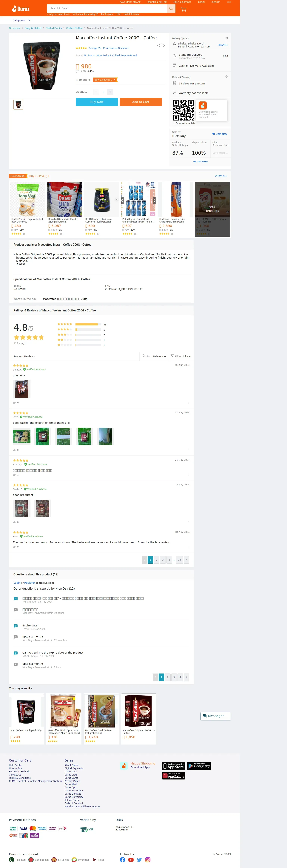The height and width of the screenshot is (868, 287).
Task: Increase quantity with plus button
Action: [x=110, y=92]
